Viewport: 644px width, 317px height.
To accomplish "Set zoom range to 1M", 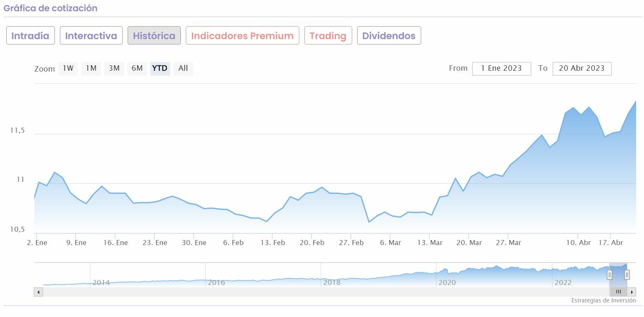I will point(91,69).
